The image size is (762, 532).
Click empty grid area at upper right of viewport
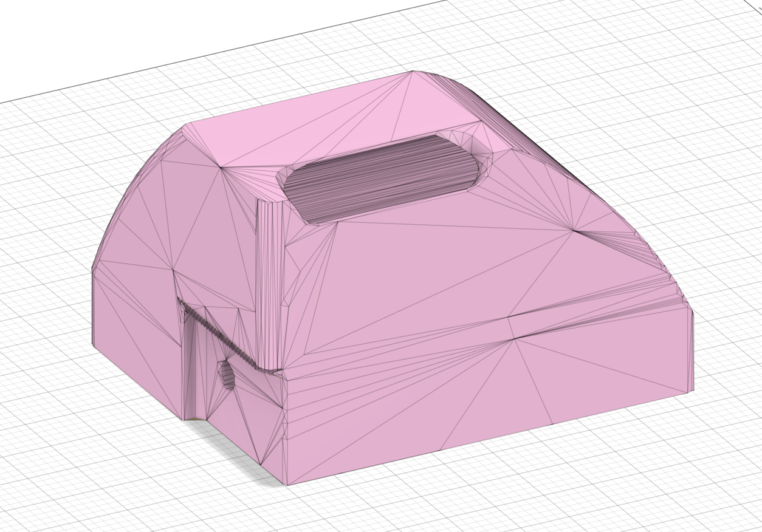[x=668, y=91]
